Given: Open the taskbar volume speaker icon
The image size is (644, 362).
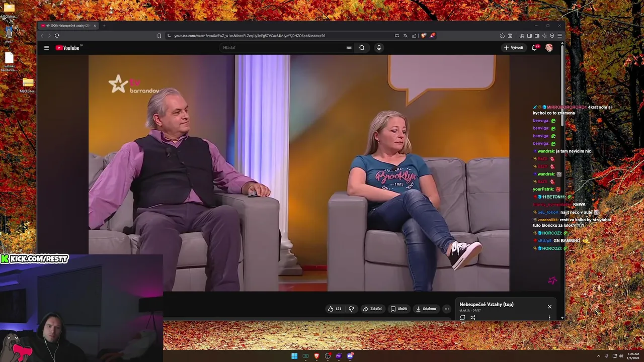Looking at the screenshot, I should (x=621, y=356).
